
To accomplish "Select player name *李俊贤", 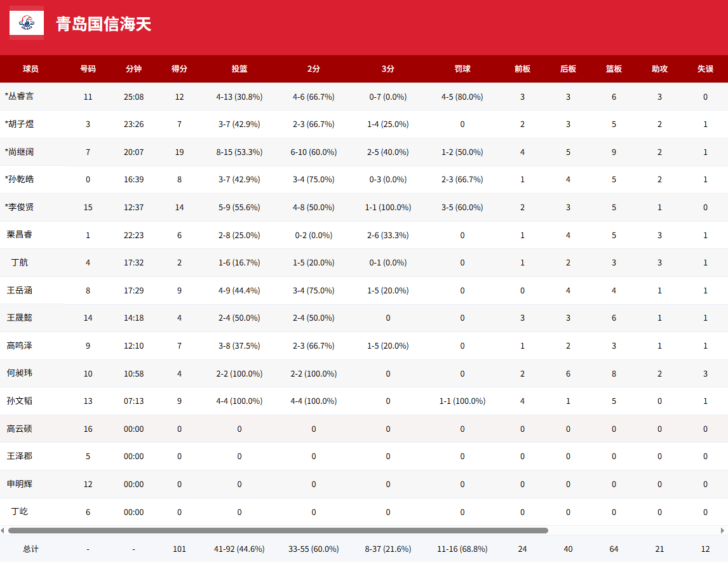I will coord(20,207).
